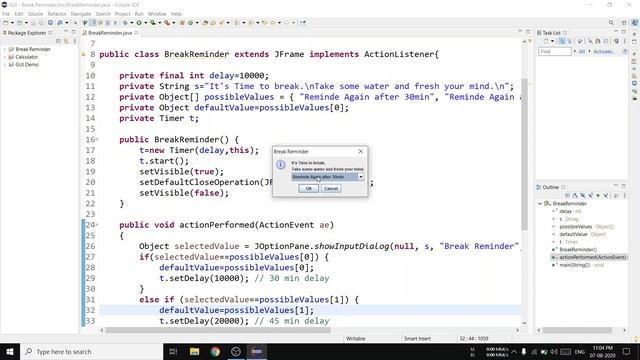Image resolution: width=640 pixels, height=360 pixels.
Task: Open the Task List view menu
Action: (625, 41)
